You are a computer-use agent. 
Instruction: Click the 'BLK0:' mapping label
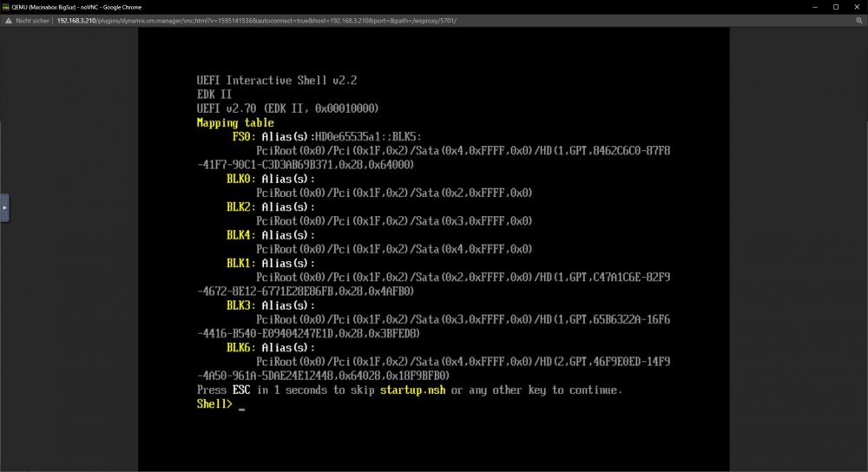point(240,179)
